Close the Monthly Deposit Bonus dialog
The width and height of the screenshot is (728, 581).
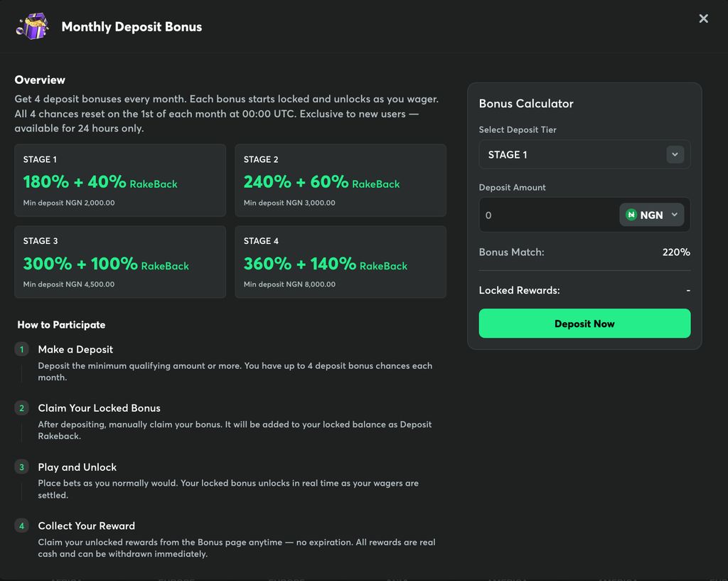pyautogui.click(x=703, y=18)
